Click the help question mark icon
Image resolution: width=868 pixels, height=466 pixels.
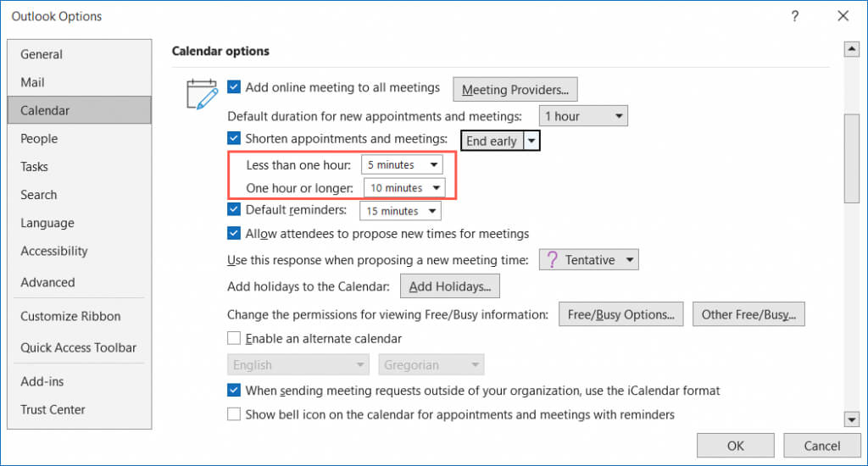(x=795, y=16)
